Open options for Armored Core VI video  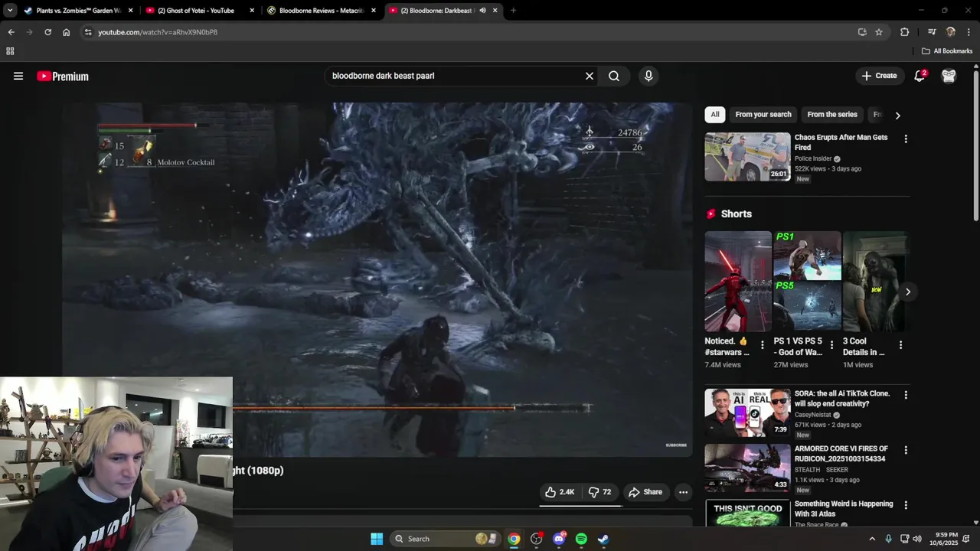(906, 450)
